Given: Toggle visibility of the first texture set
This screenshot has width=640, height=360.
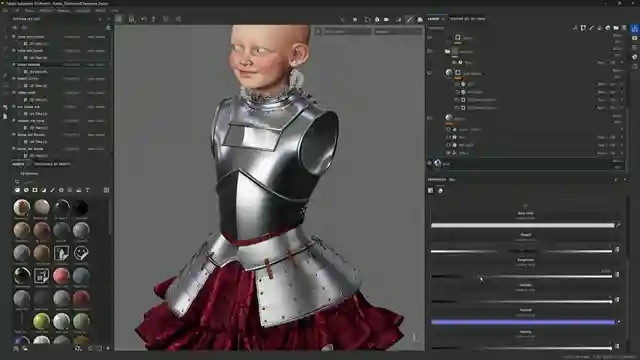Looking at the screenshot, I should pyautogui.click(x=13, y=37).
